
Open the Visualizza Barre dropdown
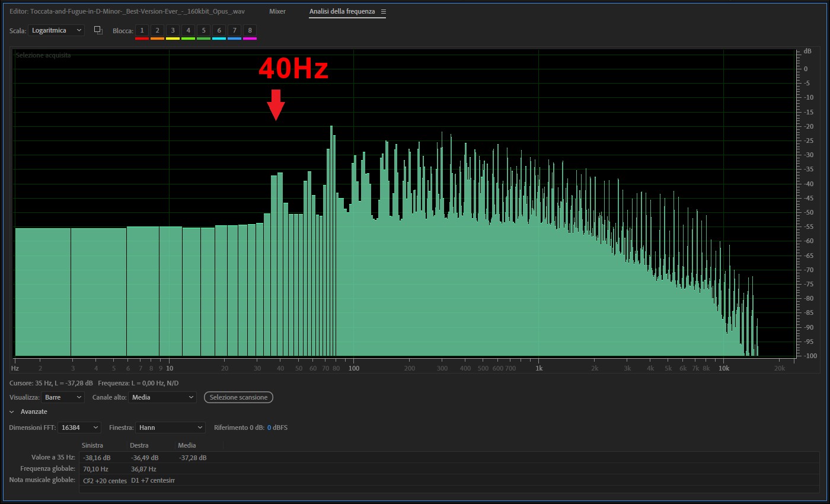(63, 397)
